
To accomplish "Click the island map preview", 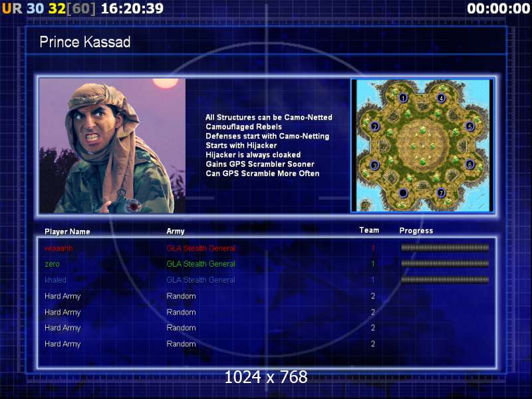I will click(422, 146).
